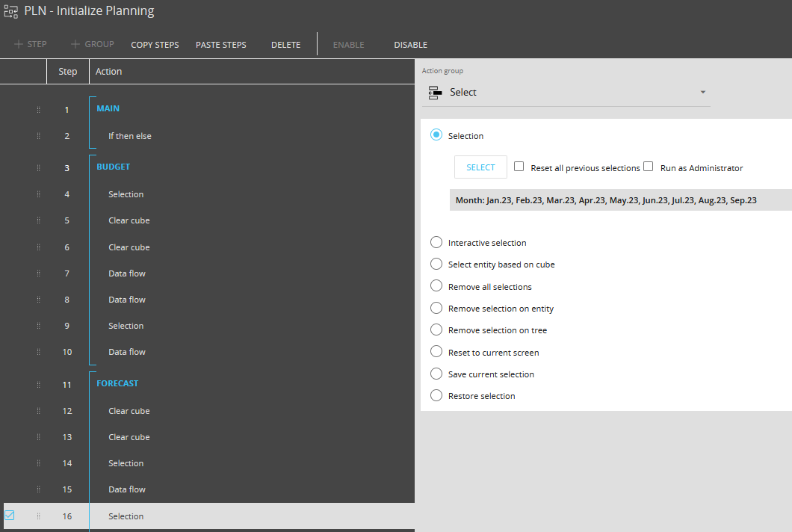The image size is (792, 532).
Task: Click the Select action group icon
Action: pyautogui.click(x=435, y=93)
